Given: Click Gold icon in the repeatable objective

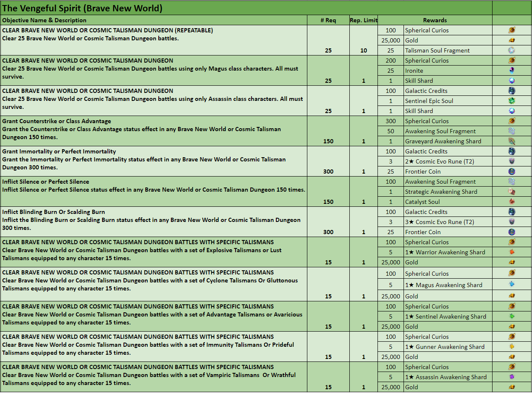Looking at the screenshot, I should [511, 40].
